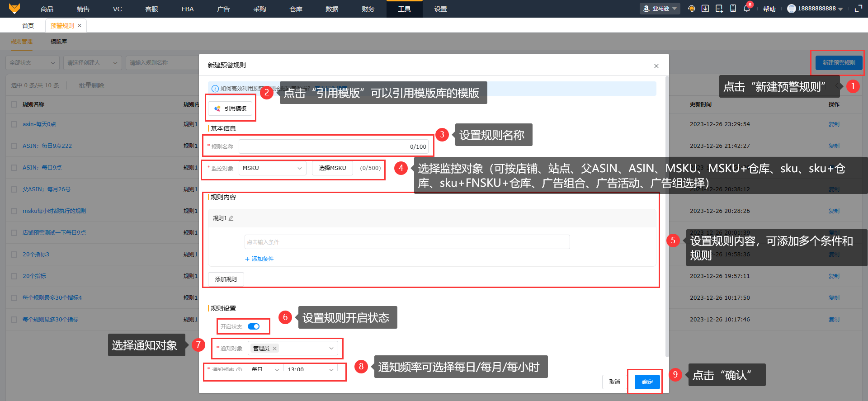
Task: Open the 亚马逊 platform switcher
Action: tap(660, 9)
